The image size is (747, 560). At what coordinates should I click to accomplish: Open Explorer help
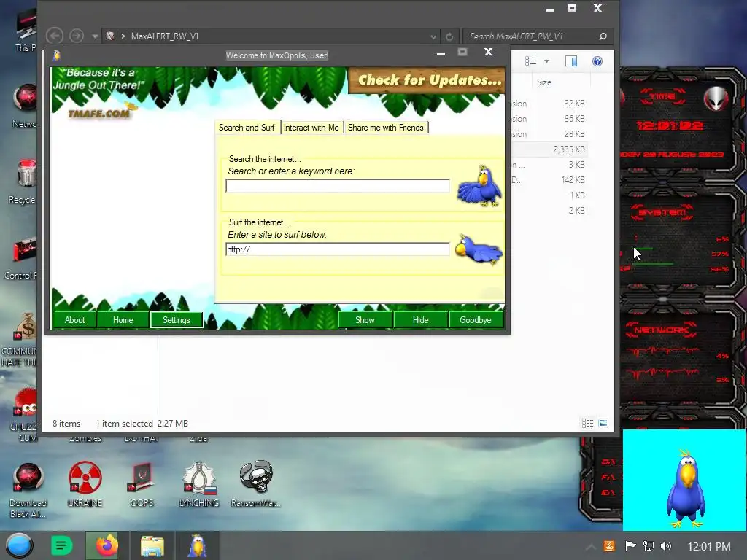point(597,61)
